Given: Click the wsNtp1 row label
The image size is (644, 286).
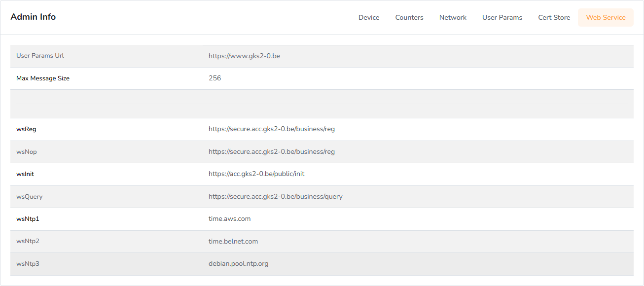Looking at the screenshot, I should (28, 218).
